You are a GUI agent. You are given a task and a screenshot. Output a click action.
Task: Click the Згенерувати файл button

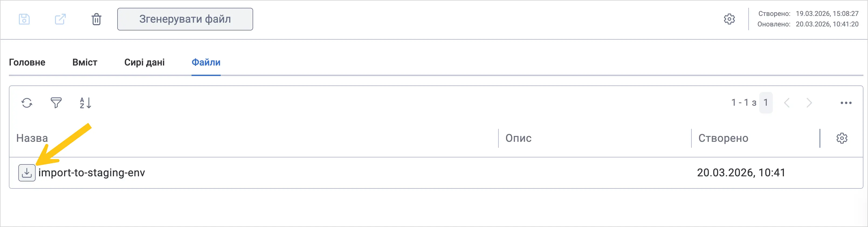185,19
